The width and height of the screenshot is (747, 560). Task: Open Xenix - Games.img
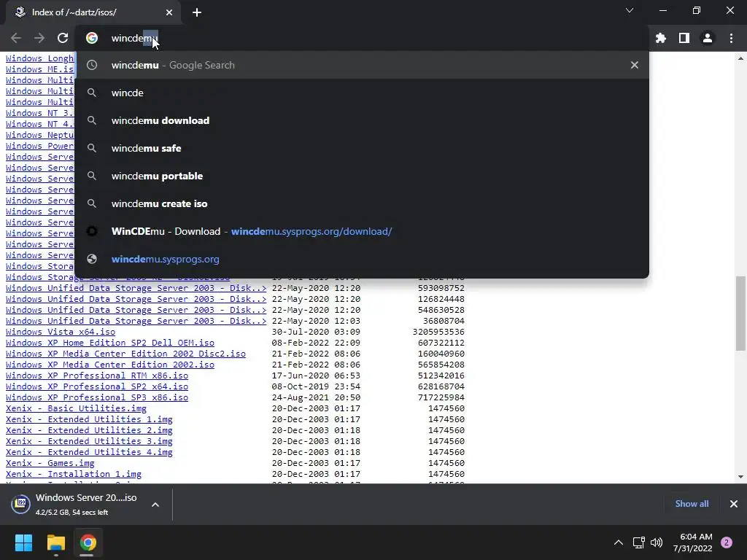coord(50,463)
